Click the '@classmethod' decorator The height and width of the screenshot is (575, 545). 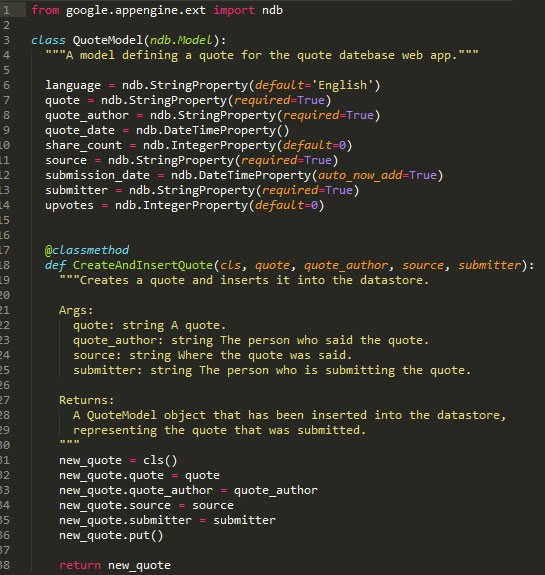click(x=87, y=250)
